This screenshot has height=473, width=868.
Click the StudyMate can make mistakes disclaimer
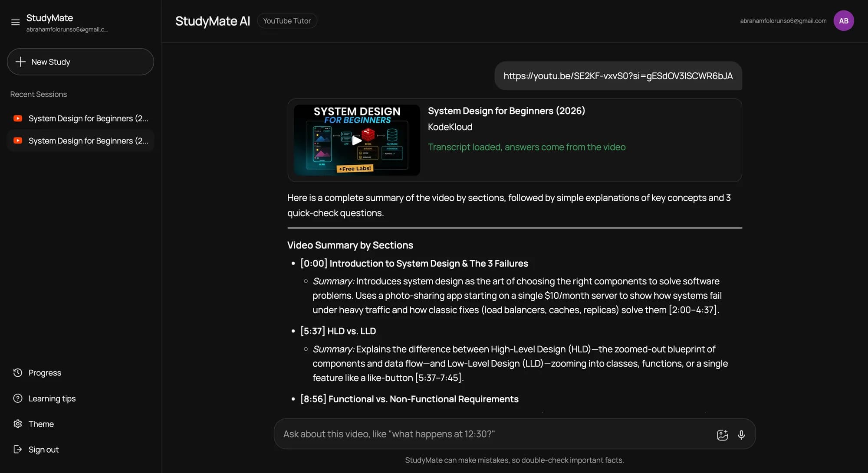coord(514,460)
